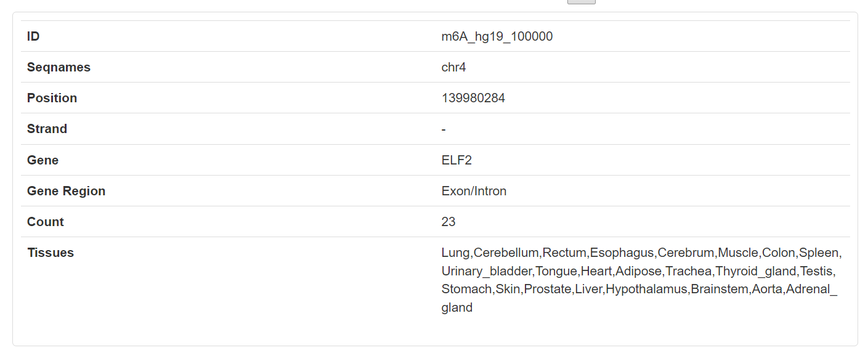Image resolution: width=868 pixels, height=353 pixels.
Task: Click the Strand row label
Action: coord(47,129)
